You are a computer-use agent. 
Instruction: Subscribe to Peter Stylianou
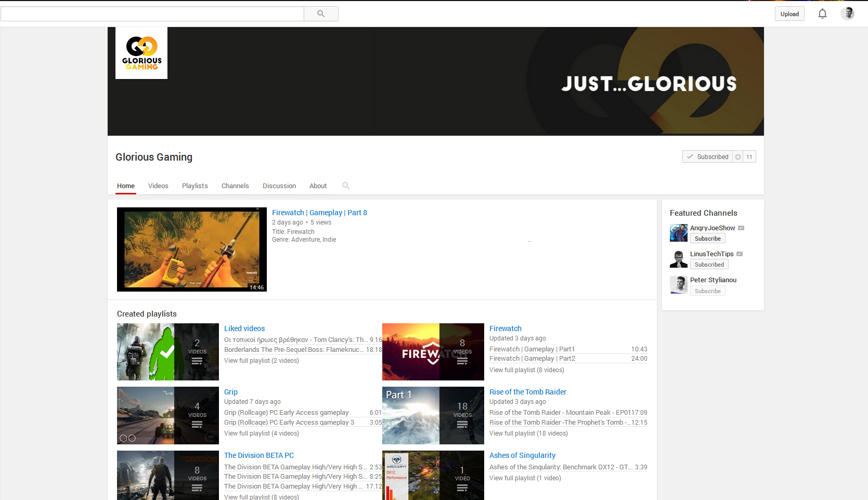(708, 291)
